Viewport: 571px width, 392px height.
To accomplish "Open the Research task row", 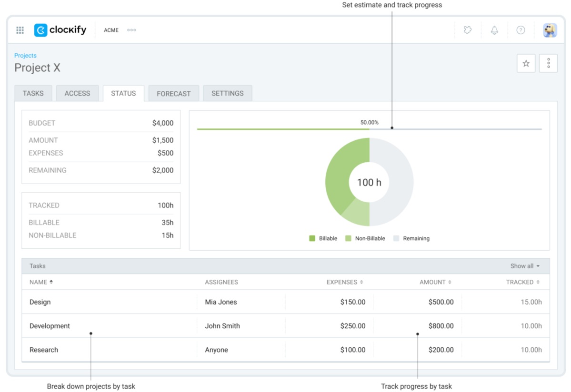I will click(286, 350).
